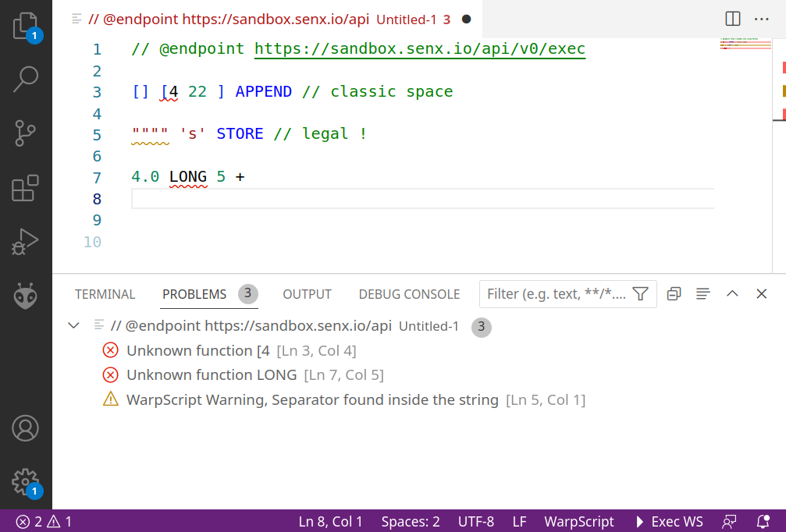Click Exec WS in status bar
786x532 pixels.
(669, 522)
